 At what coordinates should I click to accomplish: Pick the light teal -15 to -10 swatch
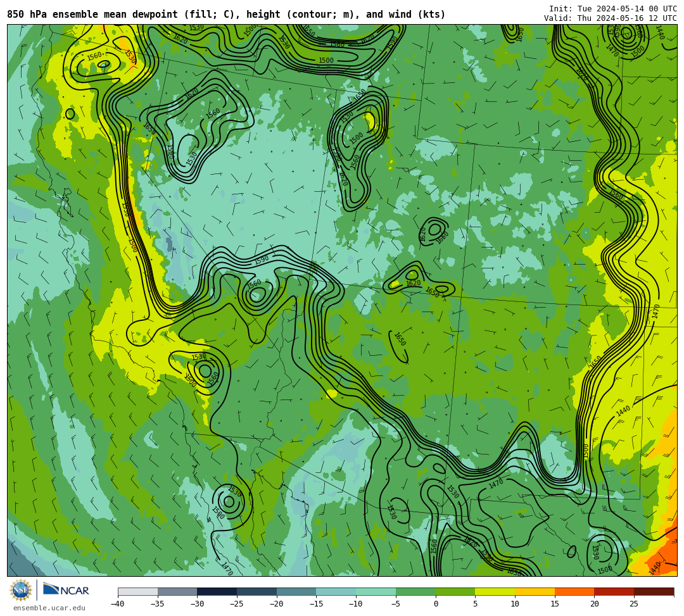336,591
